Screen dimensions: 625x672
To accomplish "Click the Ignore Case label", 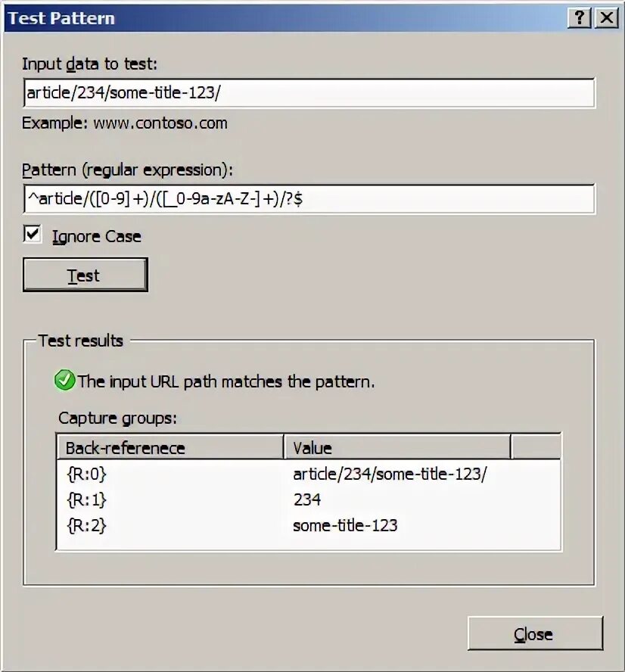I will (x=97, y=237).
